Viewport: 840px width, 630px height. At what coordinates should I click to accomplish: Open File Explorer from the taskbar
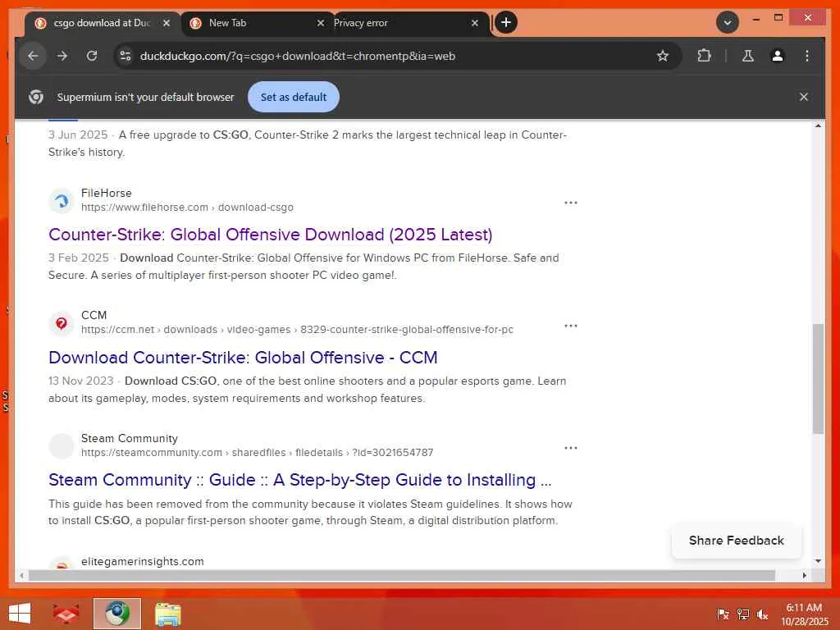click(x=167, y=614)
